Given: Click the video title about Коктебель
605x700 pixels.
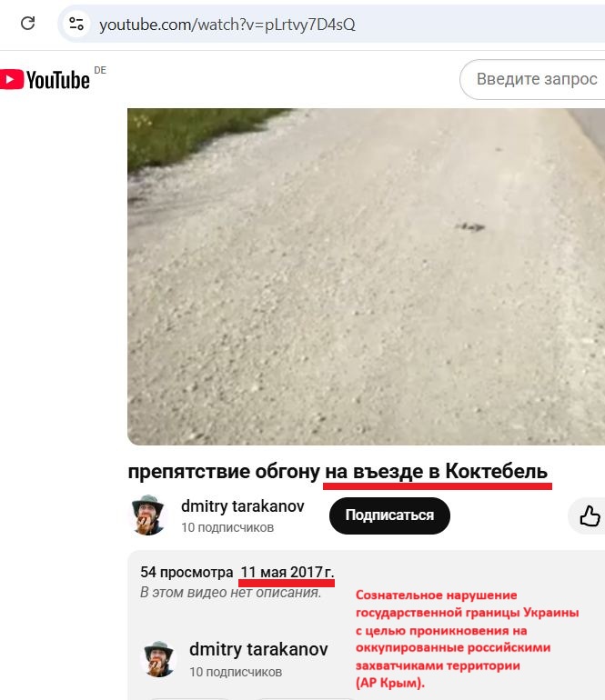Looking at the screenshot, I should coord(338,472).
